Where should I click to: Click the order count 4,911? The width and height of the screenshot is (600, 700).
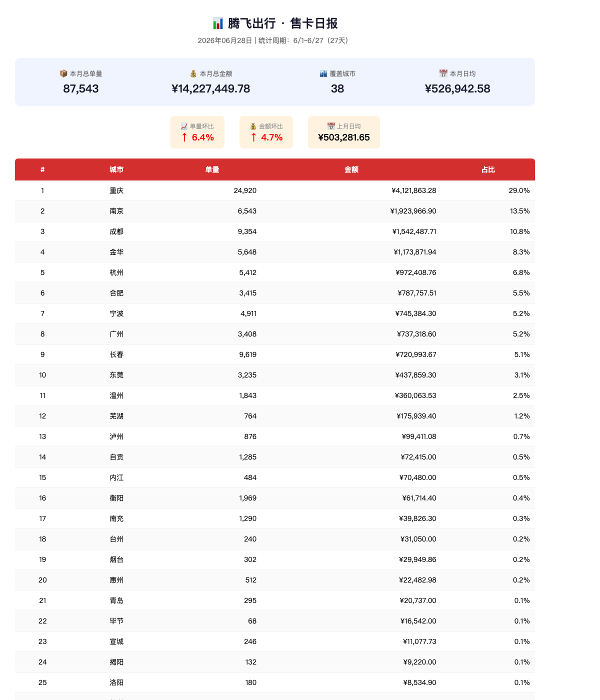coord(248,313)
